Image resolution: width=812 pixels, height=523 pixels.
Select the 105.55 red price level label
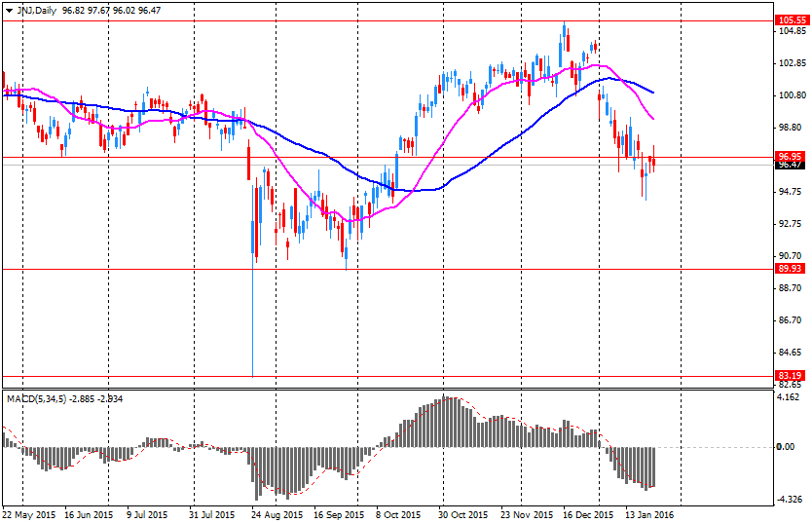(x=792, y=20)
